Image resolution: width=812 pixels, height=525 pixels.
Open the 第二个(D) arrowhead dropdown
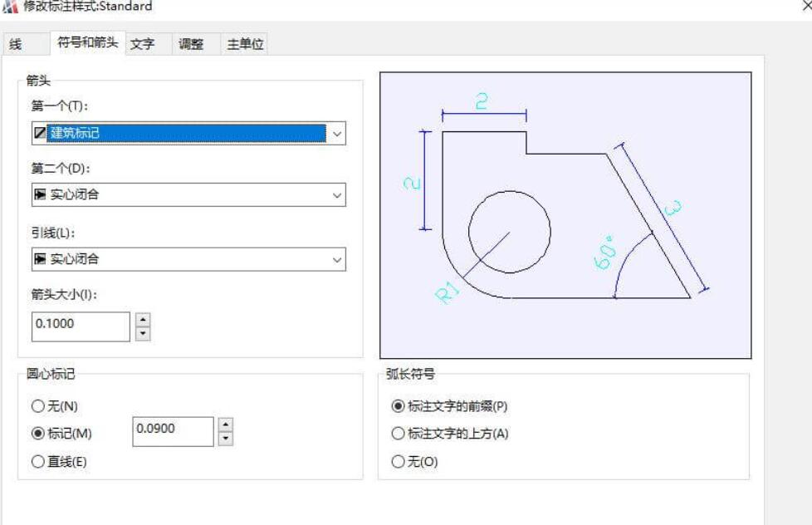(x=336, y=196)
